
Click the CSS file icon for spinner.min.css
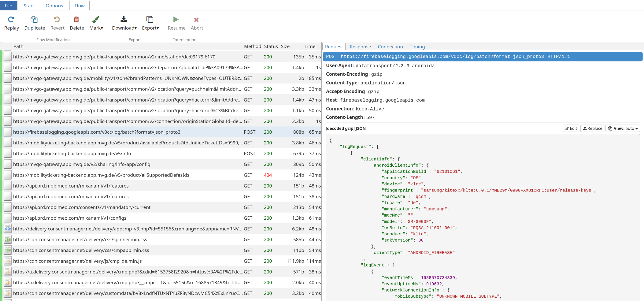[x=8, y=240]
